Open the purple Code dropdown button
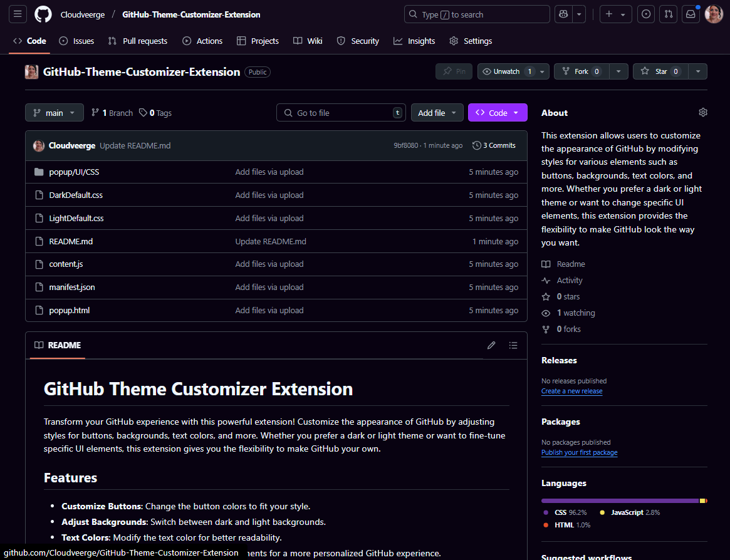 click(x=498, y=113)
